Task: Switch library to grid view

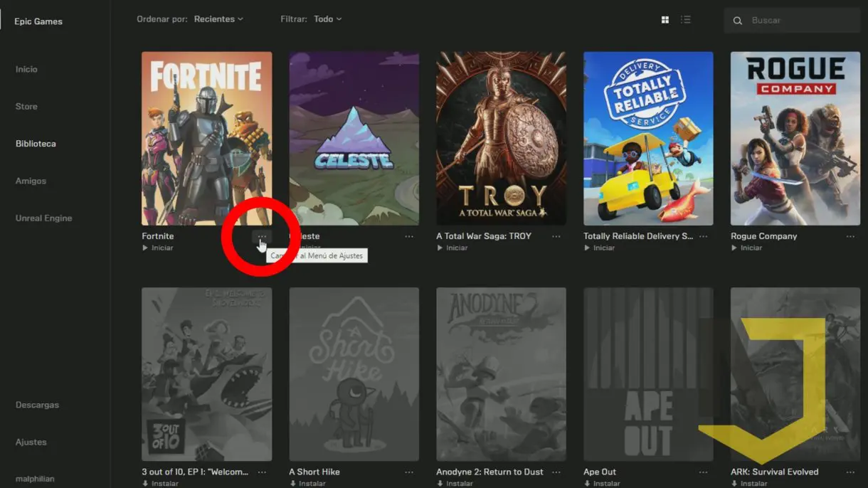Action: (665, 20)
